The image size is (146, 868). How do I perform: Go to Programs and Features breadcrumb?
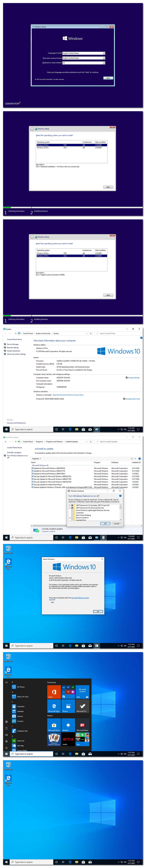point(54,441)
